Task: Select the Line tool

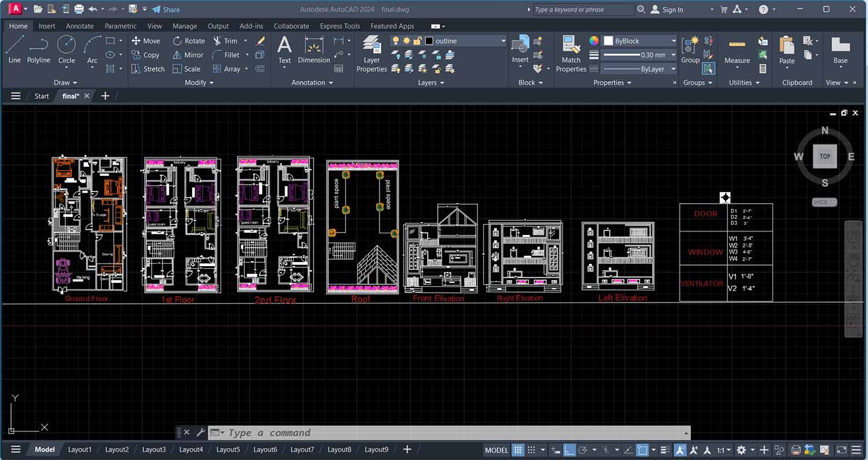Action: [14, 51]
